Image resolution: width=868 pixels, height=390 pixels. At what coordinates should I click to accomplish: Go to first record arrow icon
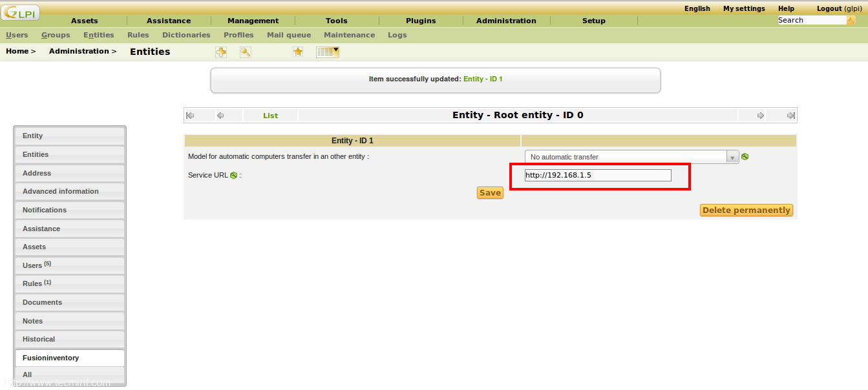pos(190,116)
